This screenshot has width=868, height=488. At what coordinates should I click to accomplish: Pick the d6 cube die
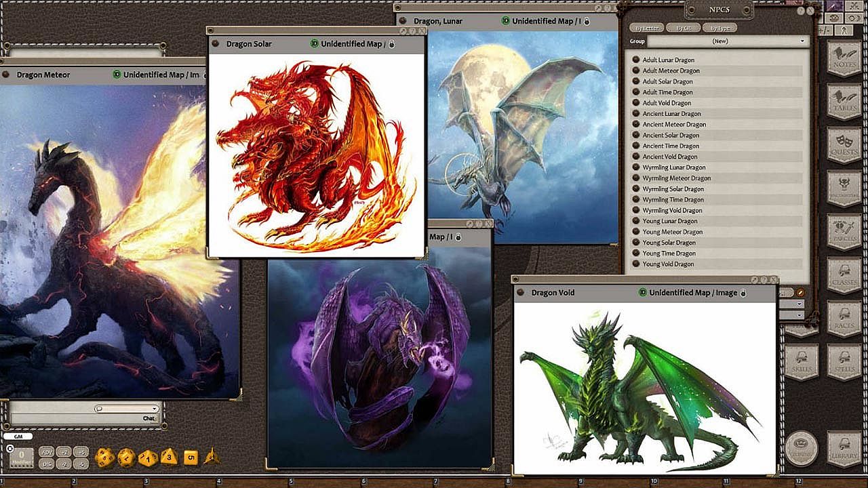click(x=190, y=458)
